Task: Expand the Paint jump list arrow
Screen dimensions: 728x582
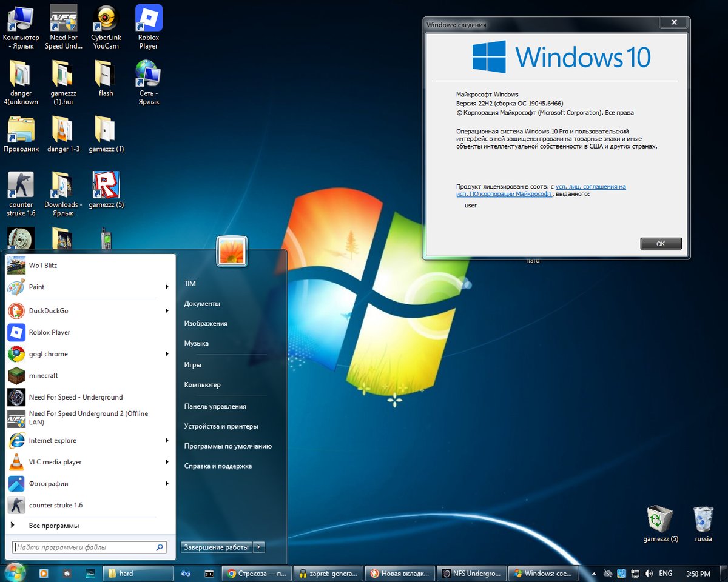Action: [x=167, y=287]
